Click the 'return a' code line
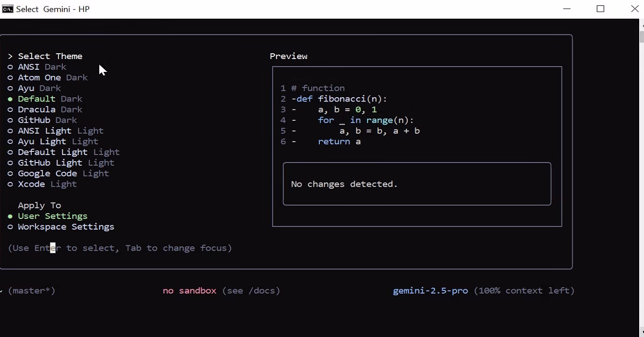 click(x=339, y=142)
